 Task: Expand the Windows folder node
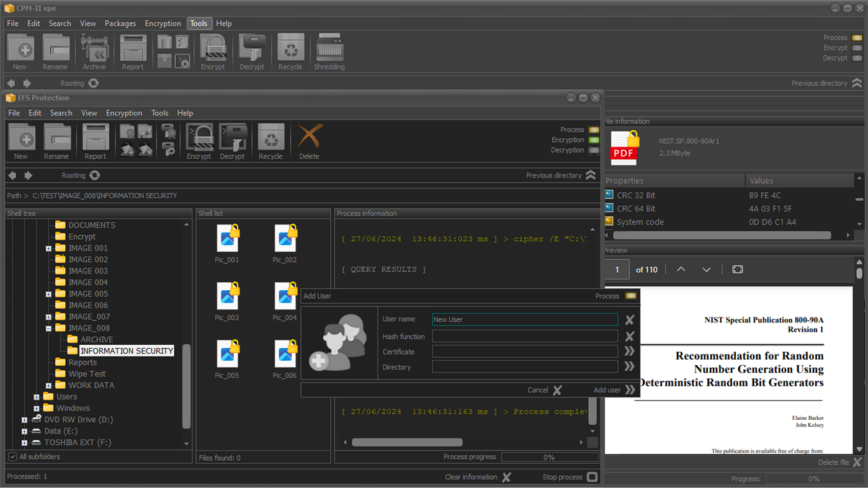pyautogui.click(x=37, y=409)
